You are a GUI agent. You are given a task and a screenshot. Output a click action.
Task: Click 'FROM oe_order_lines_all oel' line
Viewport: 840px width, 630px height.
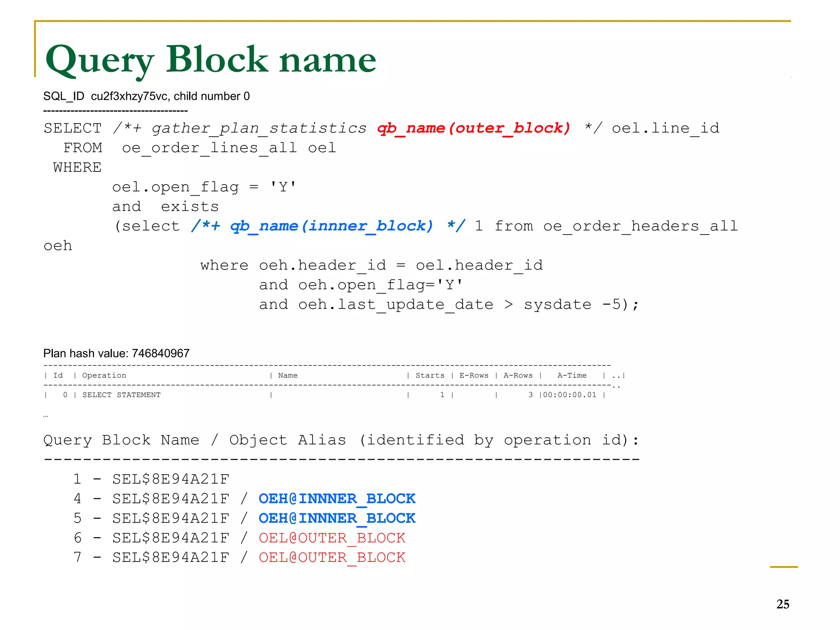click(200, 148)
